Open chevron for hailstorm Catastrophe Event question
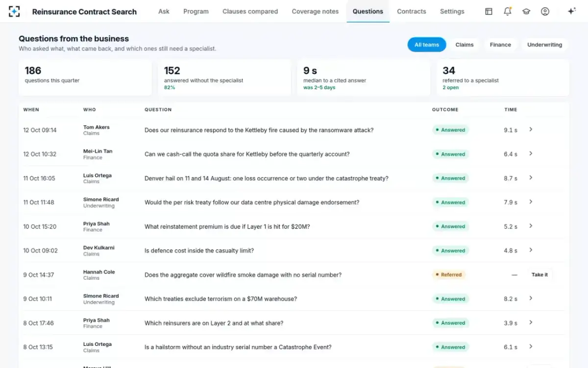The width and height of the screenshot is (588, 368). point(531,346)
